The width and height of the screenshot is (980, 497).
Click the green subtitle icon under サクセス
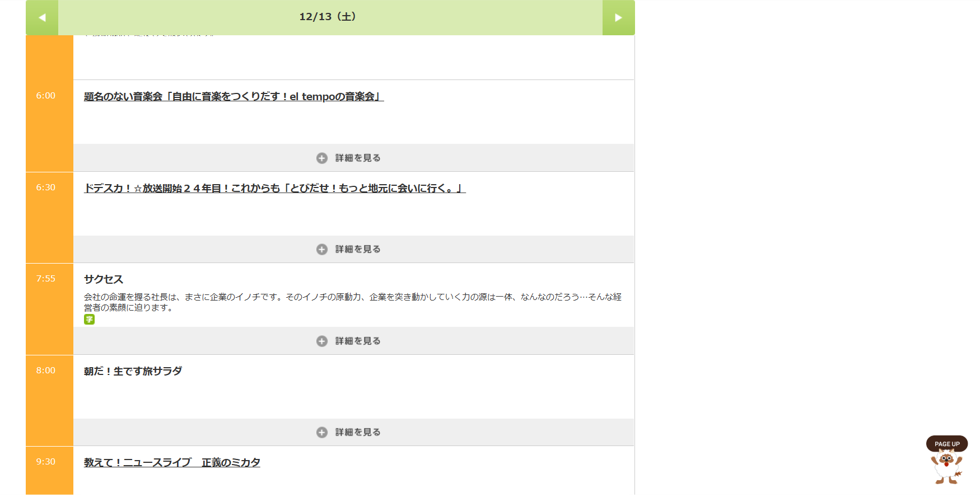click(x=89, y=320)
